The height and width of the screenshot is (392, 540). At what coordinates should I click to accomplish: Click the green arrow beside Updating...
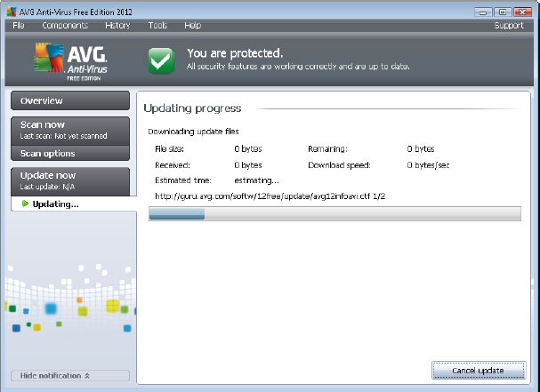coord(25,204)
